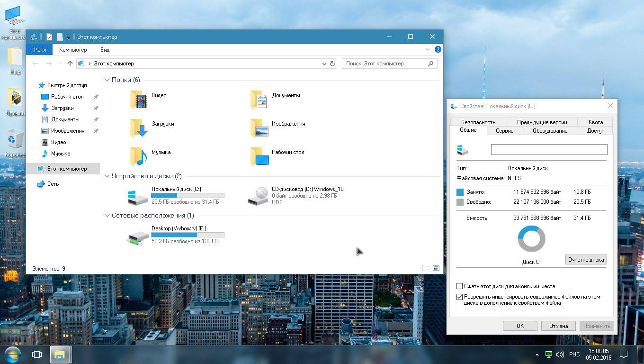The height and width of the screenshot is (364, 644).
Task: Switch to the Доступ tab
Action: coord(596,131)
